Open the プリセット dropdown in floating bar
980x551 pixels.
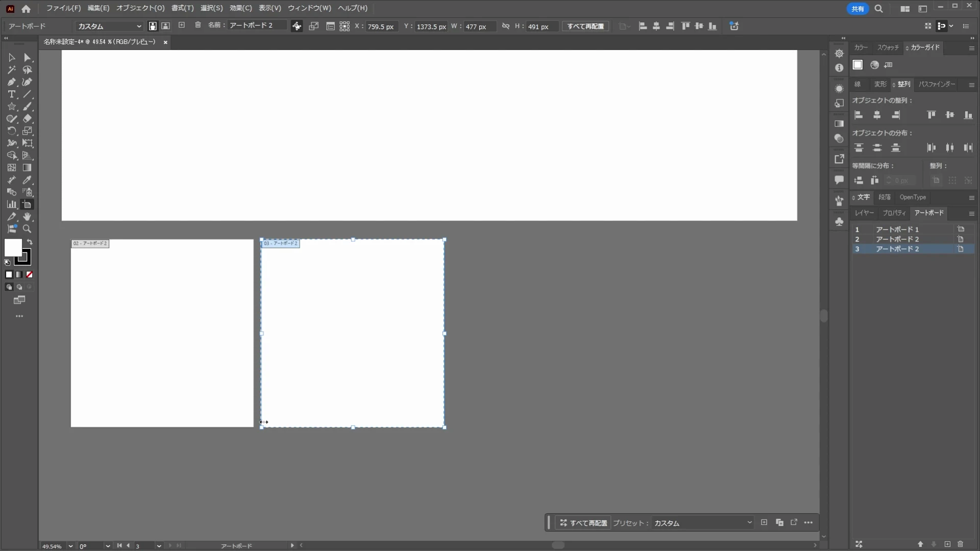point(703,523)
